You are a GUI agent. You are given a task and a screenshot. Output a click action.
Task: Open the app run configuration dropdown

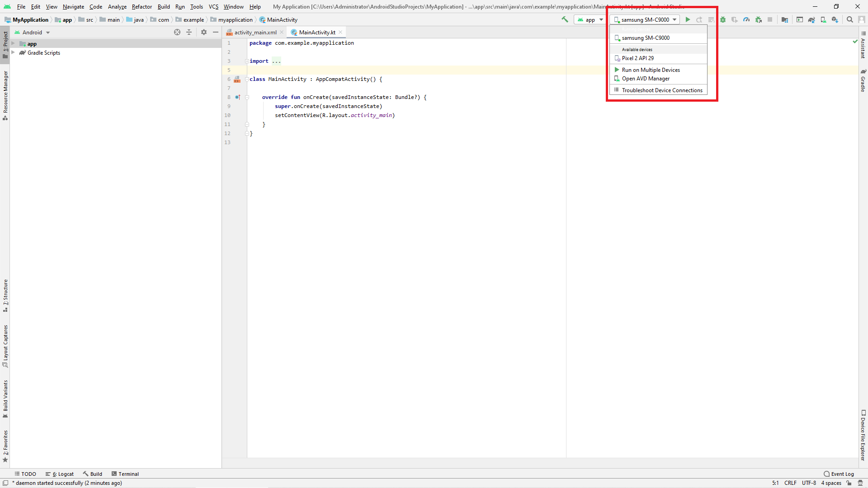point(590,19)
